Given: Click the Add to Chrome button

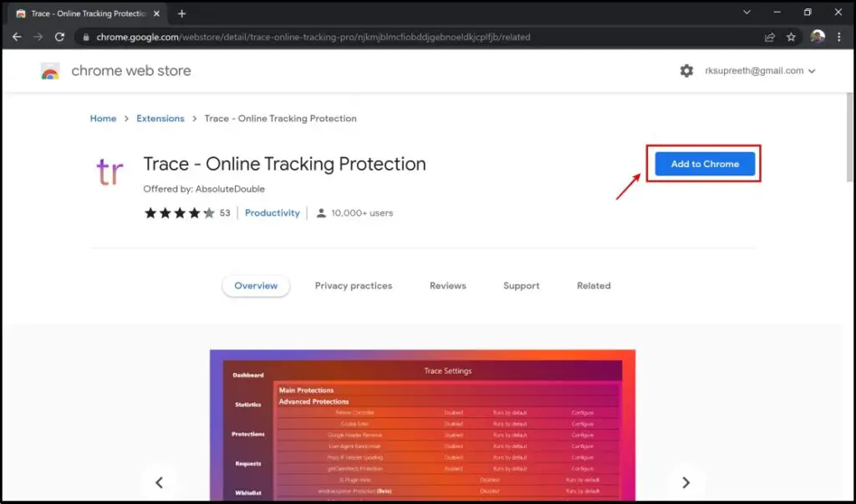Looking at the screenshot, I should tap(705, 164).
